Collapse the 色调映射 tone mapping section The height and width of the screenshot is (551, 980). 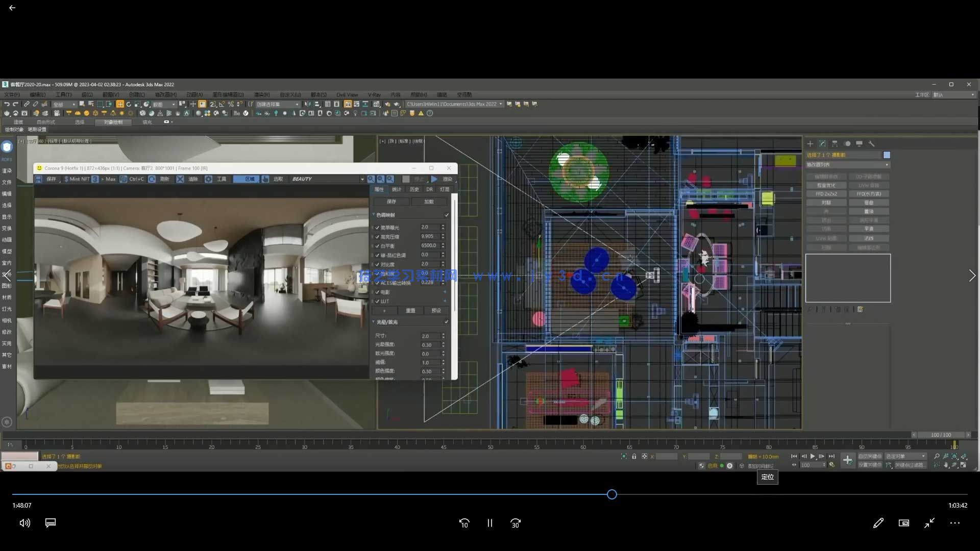[374, 215]
